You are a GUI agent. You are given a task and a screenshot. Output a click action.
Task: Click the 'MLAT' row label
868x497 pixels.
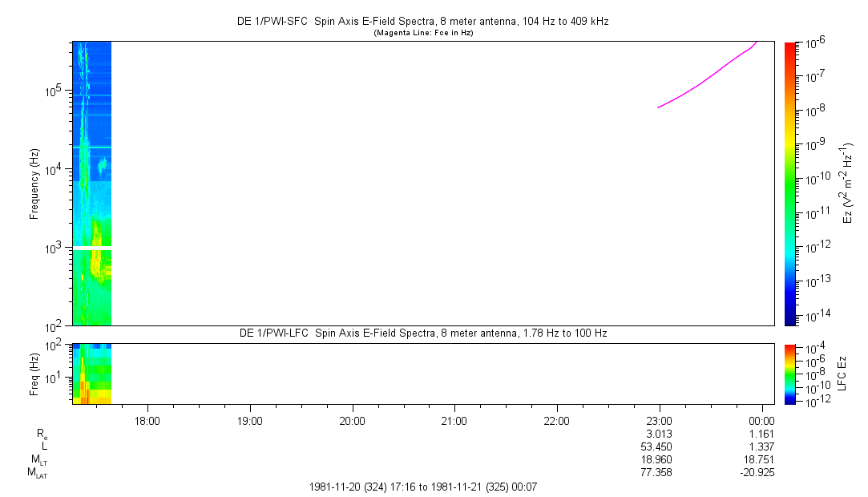[37, 473]
